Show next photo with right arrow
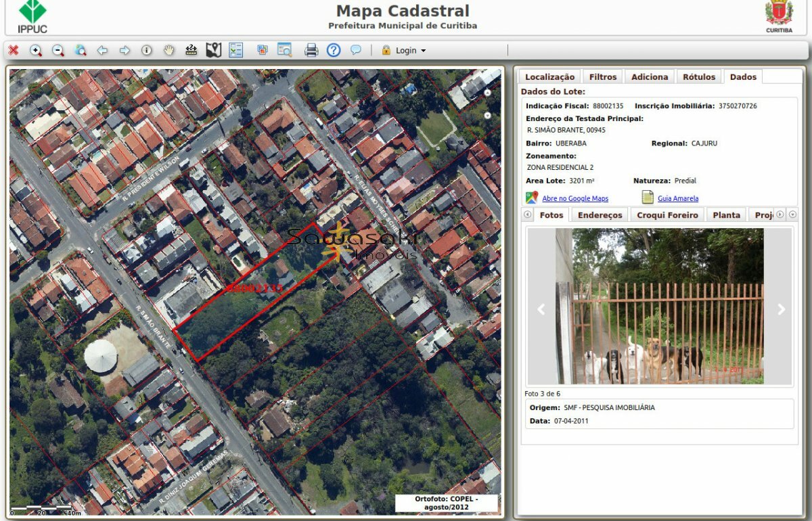The image size is (812, 521). [781, 309]
